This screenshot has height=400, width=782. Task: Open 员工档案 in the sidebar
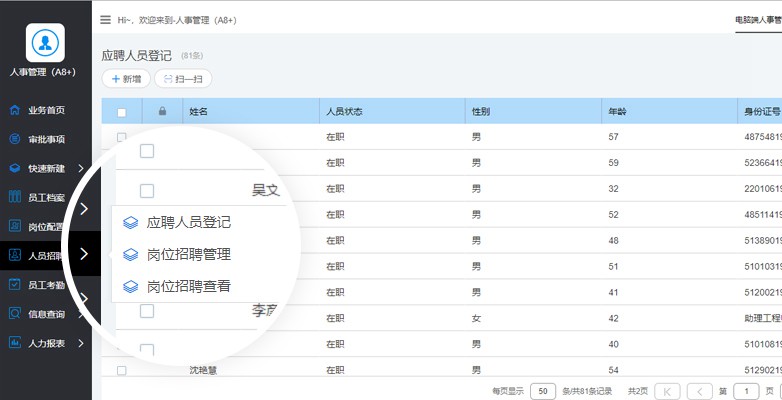click(x=46, y=198)
